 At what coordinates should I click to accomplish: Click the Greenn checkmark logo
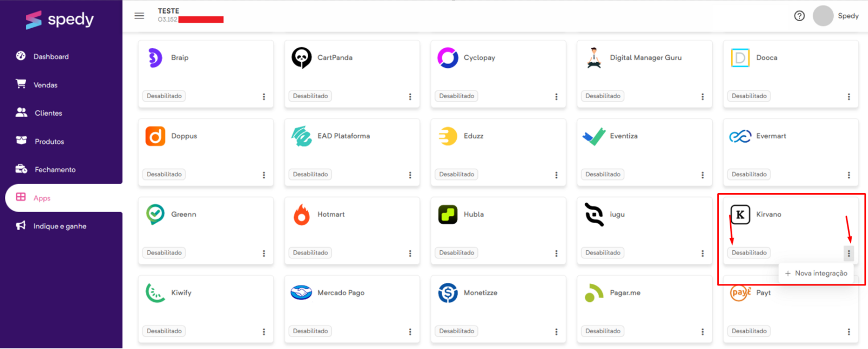pos(155,214)
